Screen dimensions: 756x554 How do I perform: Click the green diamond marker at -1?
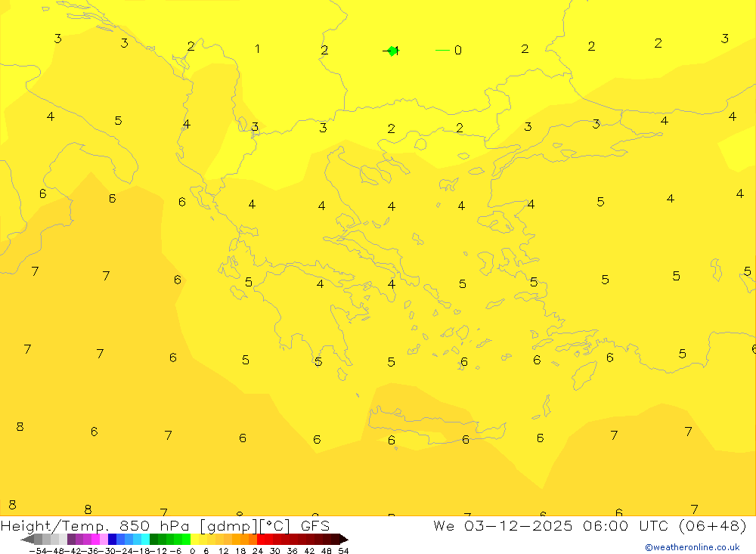[392, 51]
